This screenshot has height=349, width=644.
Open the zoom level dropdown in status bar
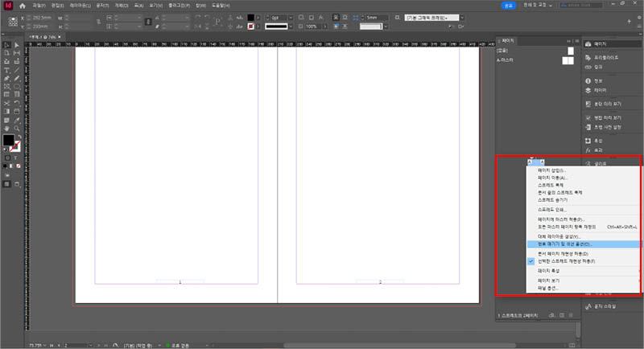click(x=44, y=345)
